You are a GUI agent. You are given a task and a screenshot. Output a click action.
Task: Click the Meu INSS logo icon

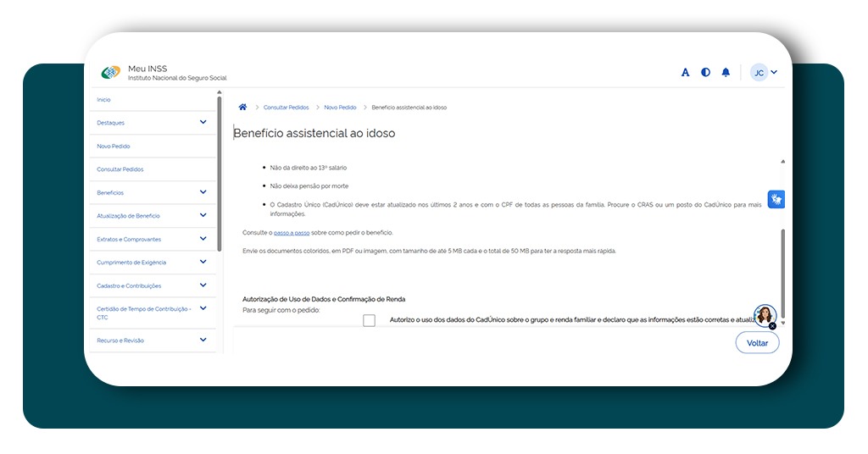point(111,73)
